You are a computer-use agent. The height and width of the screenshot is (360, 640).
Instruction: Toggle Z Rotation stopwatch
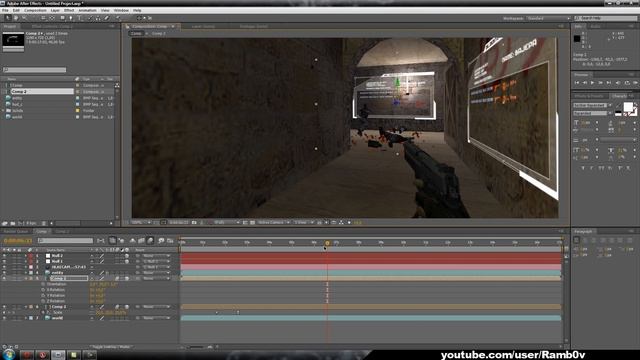coord(43,301)
